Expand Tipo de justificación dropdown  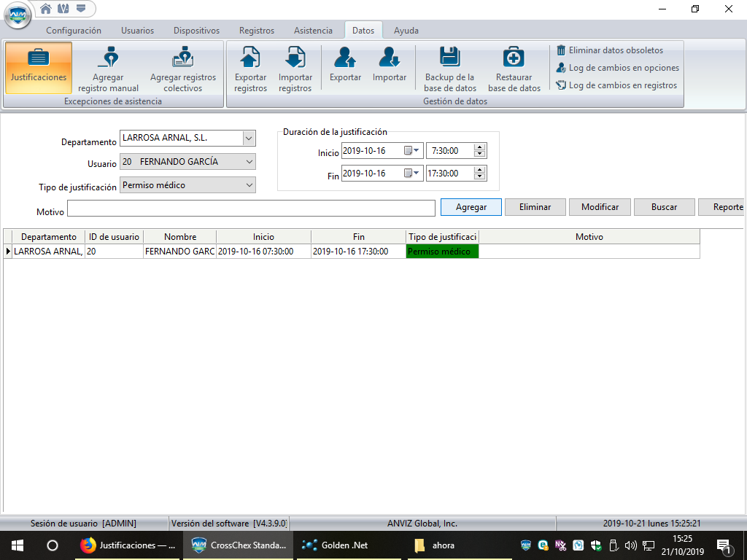click(249, 184)
